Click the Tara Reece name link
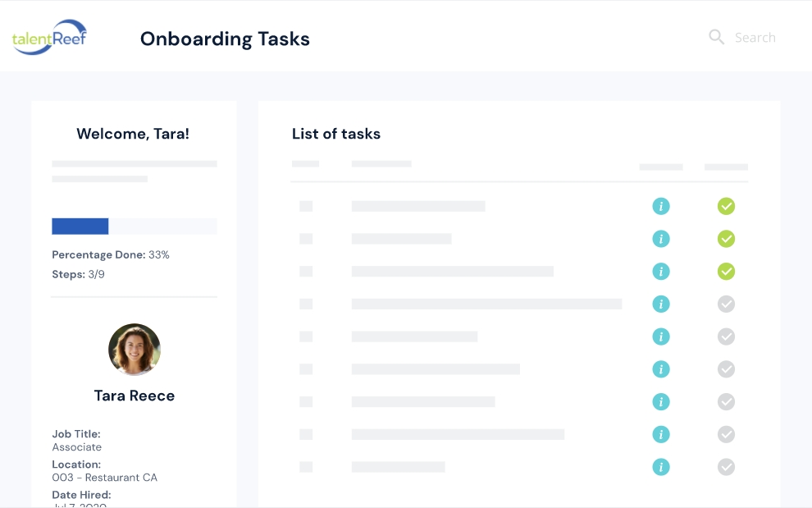 coord(135,396)
